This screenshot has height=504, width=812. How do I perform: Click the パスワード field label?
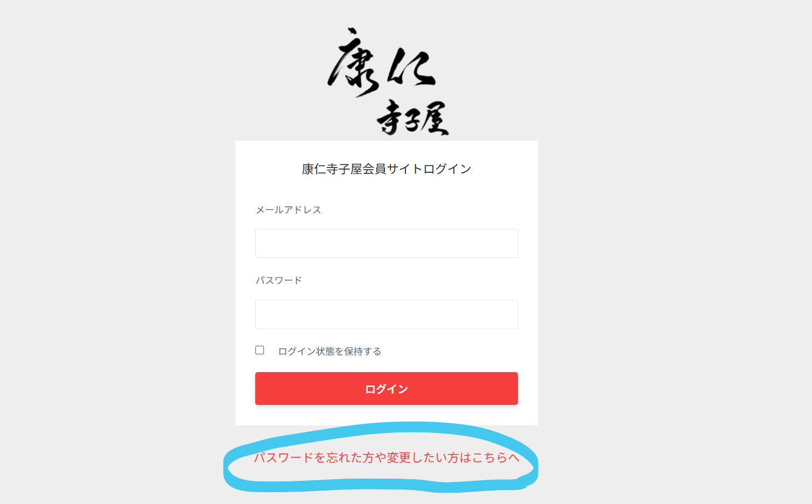(279, 280)
